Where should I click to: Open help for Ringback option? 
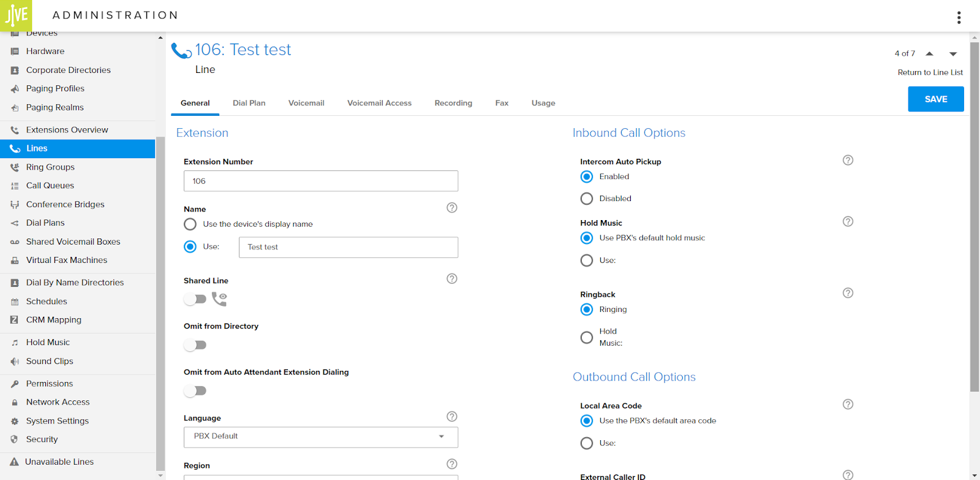coord(848,293)
